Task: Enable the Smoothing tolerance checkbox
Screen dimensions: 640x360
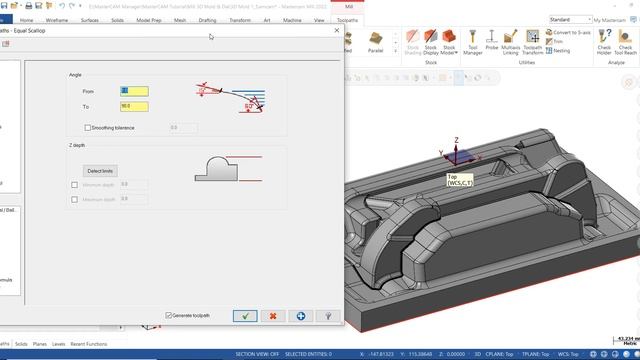Action: click(87, 128)
